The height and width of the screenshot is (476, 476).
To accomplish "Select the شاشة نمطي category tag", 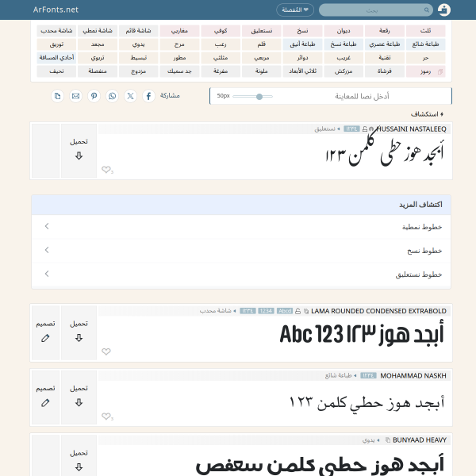I will [98, 31].
